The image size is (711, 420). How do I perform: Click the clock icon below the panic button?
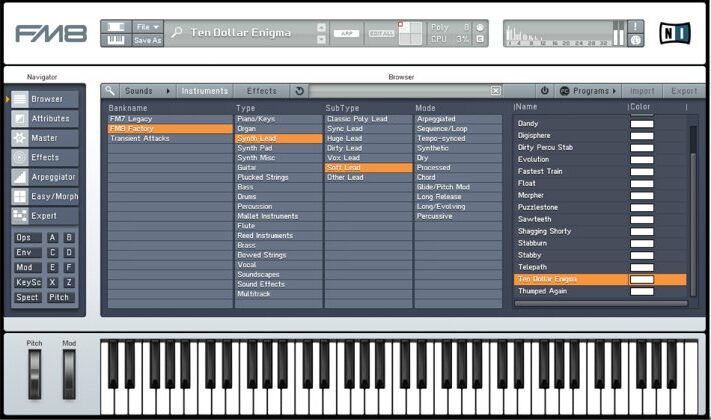click(635, 40)
